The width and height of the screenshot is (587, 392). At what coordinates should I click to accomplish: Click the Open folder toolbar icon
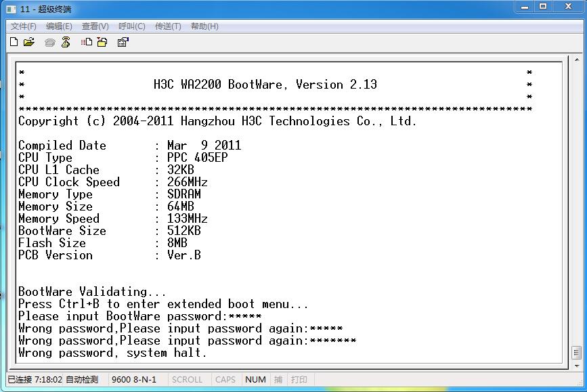[29, 42]
